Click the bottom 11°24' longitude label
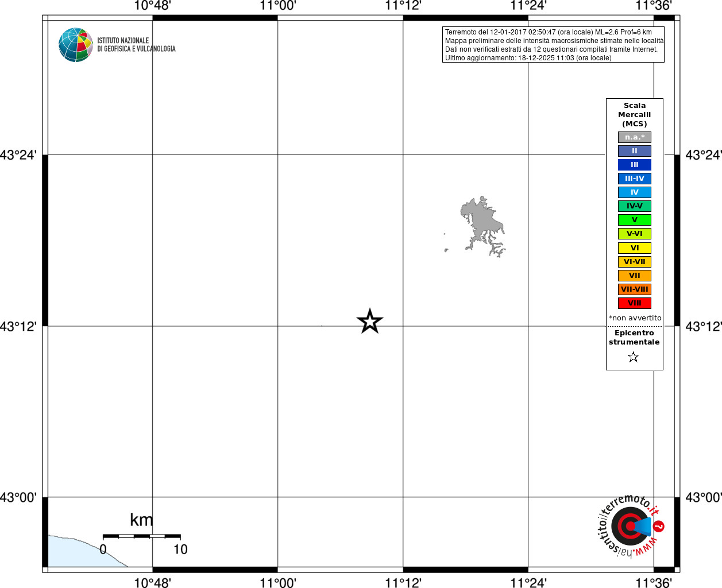 coord(528,582)
